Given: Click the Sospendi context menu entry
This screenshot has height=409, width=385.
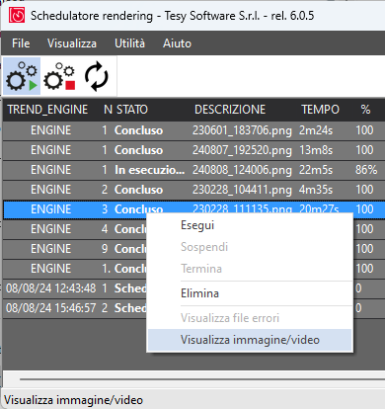Looking at the screenshot, I should (x=250, y=247).
